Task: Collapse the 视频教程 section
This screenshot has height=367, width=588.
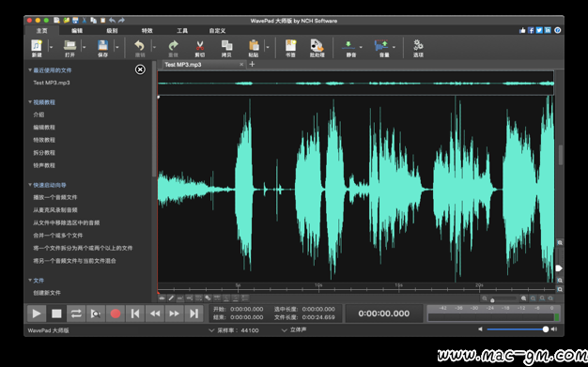Action: coord(30,102)
